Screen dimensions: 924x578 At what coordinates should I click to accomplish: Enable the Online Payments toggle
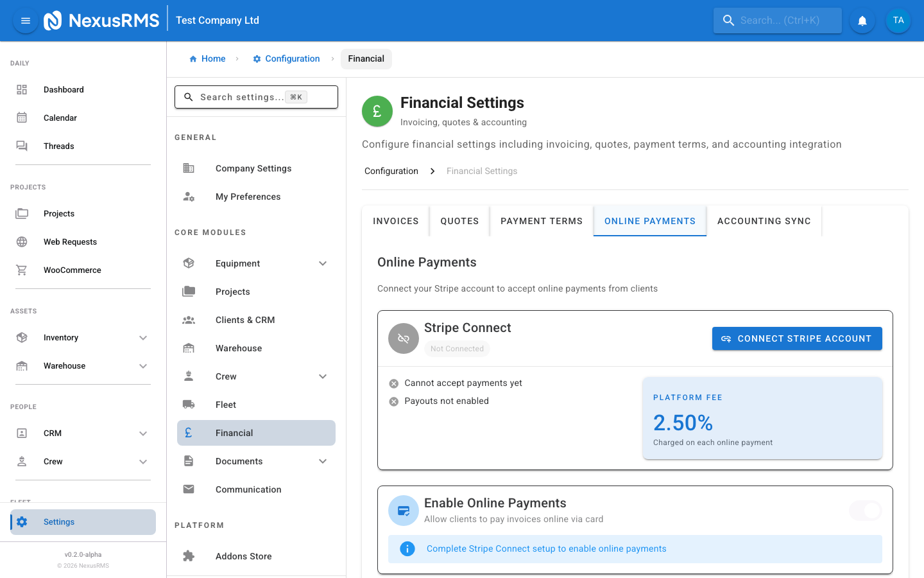865,511
